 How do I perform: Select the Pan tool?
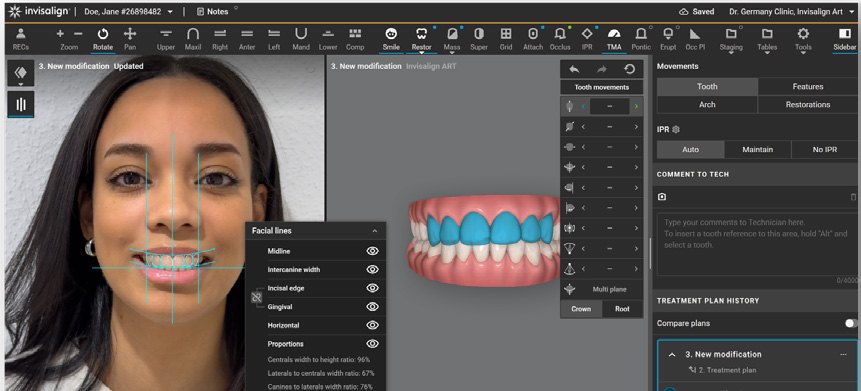click(x=130, y=39)
